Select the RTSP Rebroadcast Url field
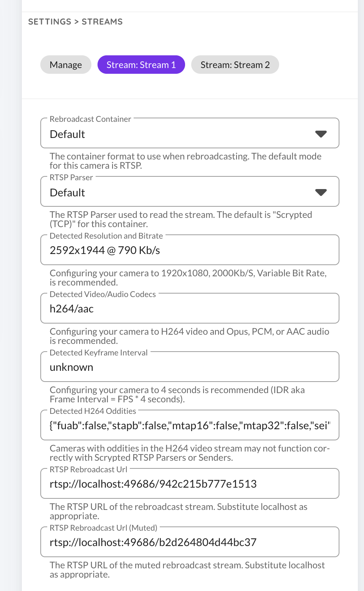 click(190, 483)
